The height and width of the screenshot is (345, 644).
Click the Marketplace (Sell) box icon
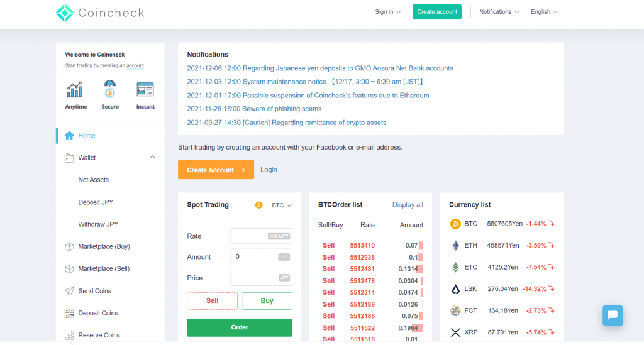(x=69, y=269)
